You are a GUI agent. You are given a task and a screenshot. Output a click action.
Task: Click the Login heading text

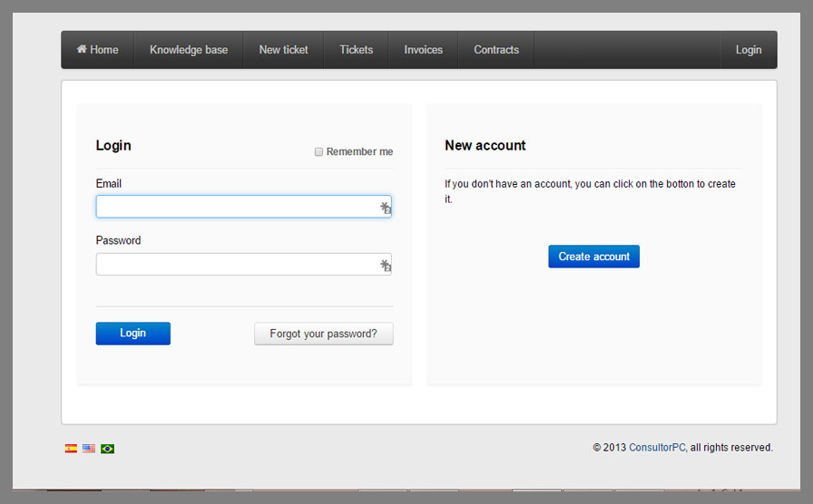click(113, 146)
